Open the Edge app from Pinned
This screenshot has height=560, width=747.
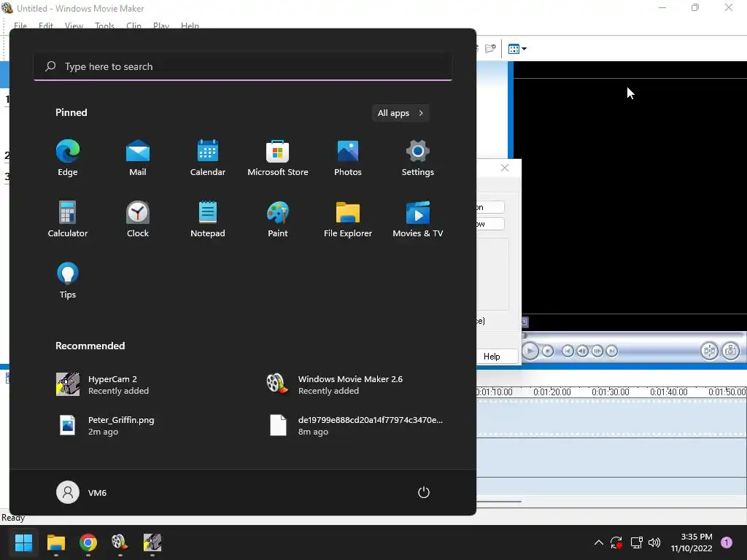pyautogui.click(x=68, y=158)
